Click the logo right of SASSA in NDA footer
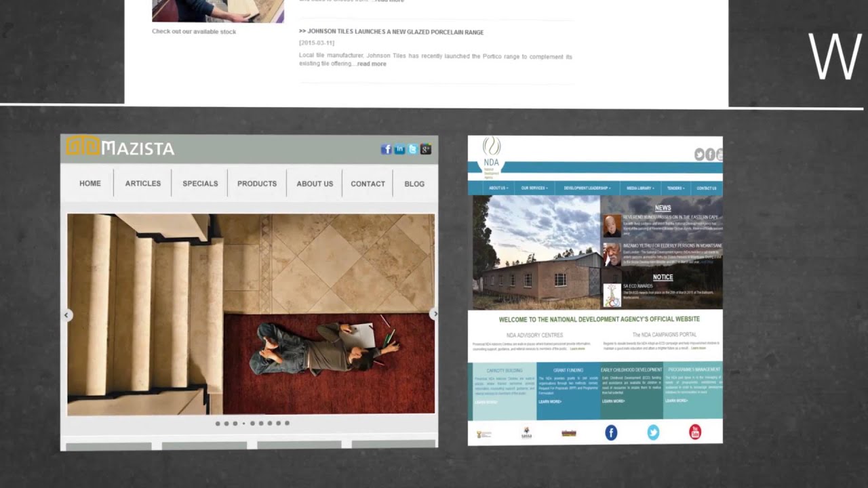The image size is (868, 488). [x=569, y=433]
